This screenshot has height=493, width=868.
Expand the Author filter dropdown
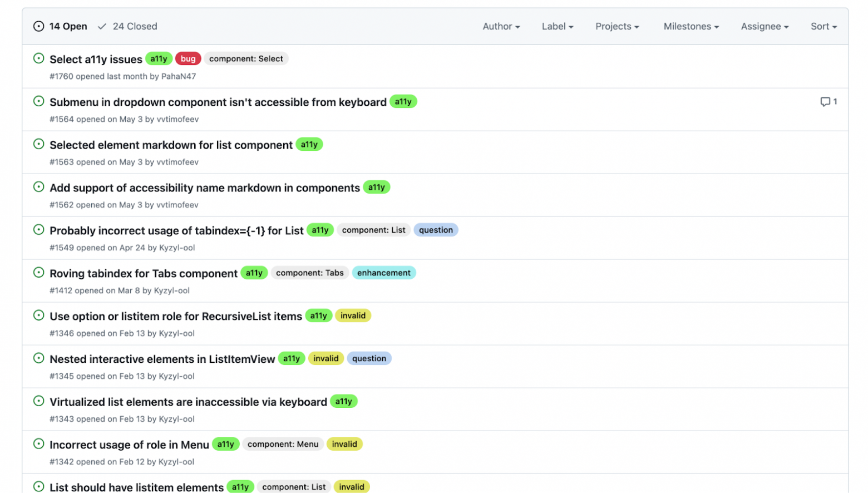[x=501, y=26]
